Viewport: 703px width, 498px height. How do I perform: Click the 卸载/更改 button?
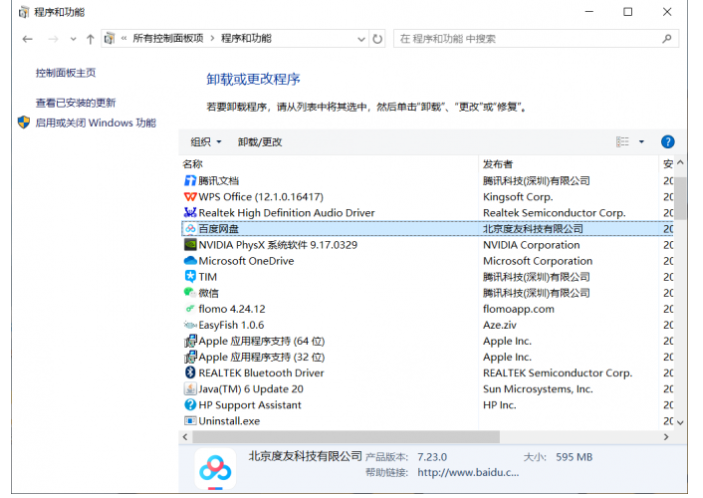pos(260,142)
